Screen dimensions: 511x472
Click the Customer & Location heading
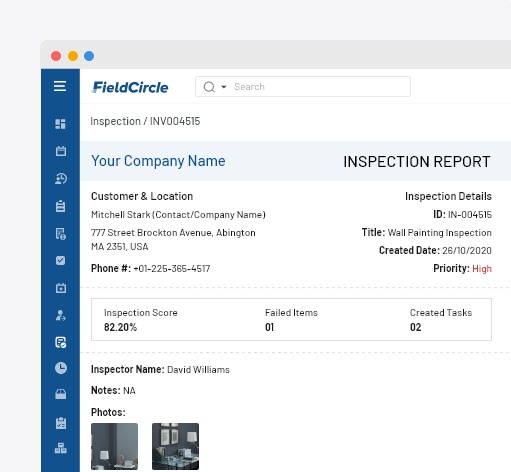[x=142, y=196]
